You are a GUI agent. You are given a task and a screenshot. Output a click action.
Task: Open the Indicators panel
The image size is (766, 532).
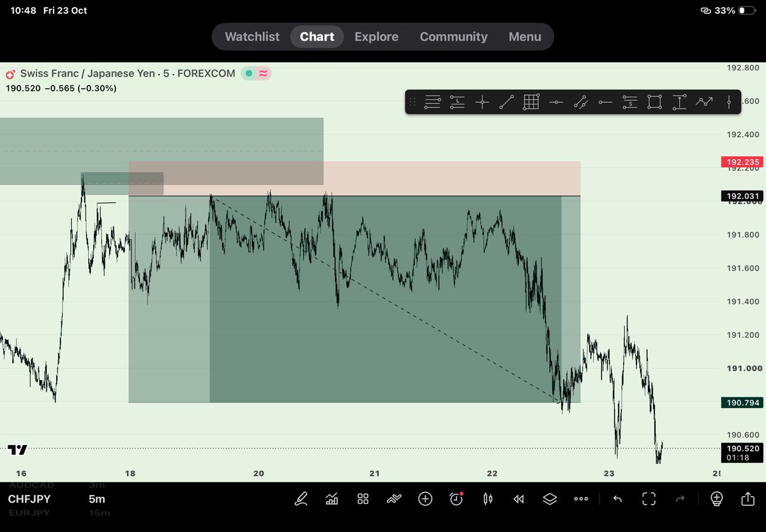tap(332, 499)
